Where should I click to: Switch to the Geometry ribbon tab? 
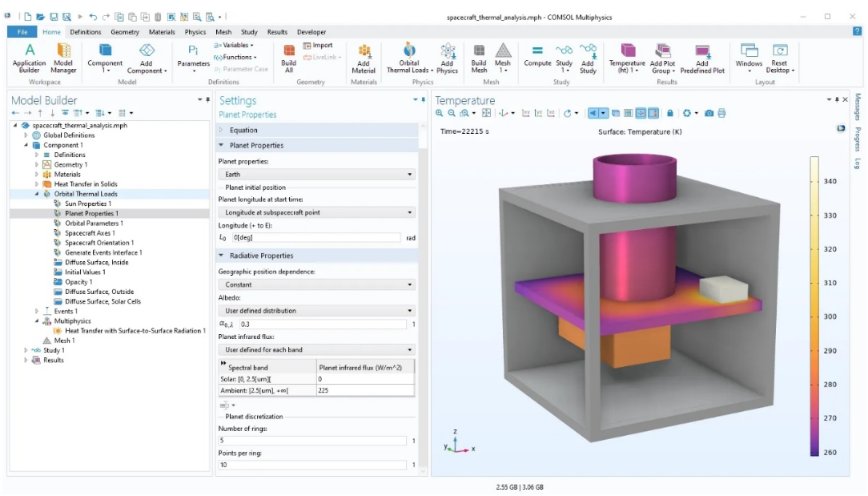point(125,31)
